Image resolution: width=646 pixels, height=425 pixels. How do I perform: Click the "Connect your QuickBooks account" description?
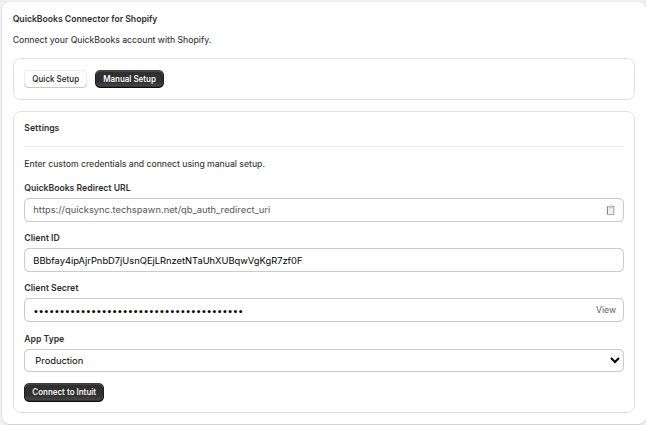(112, 40)
